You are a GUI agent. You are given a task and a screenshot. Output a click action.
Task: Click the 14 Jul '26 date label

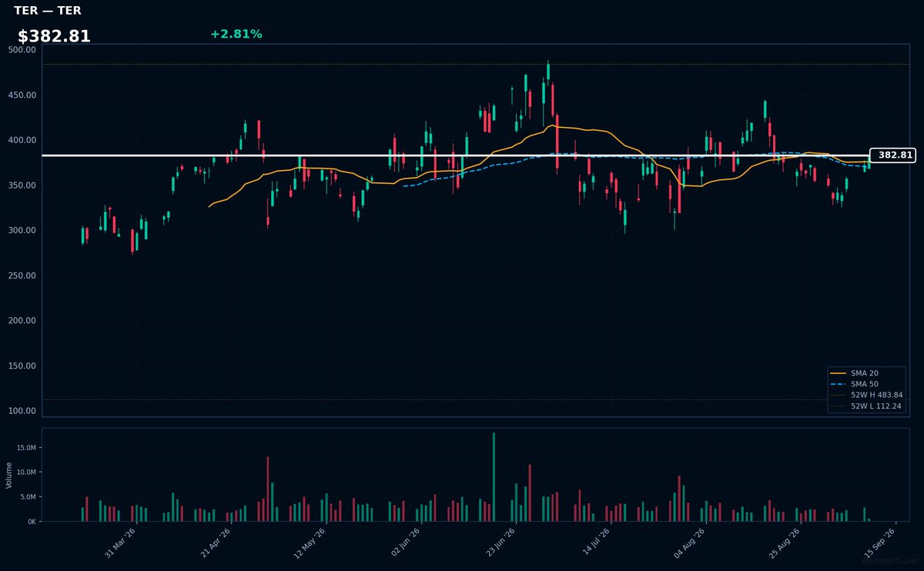tap(595, 543)
